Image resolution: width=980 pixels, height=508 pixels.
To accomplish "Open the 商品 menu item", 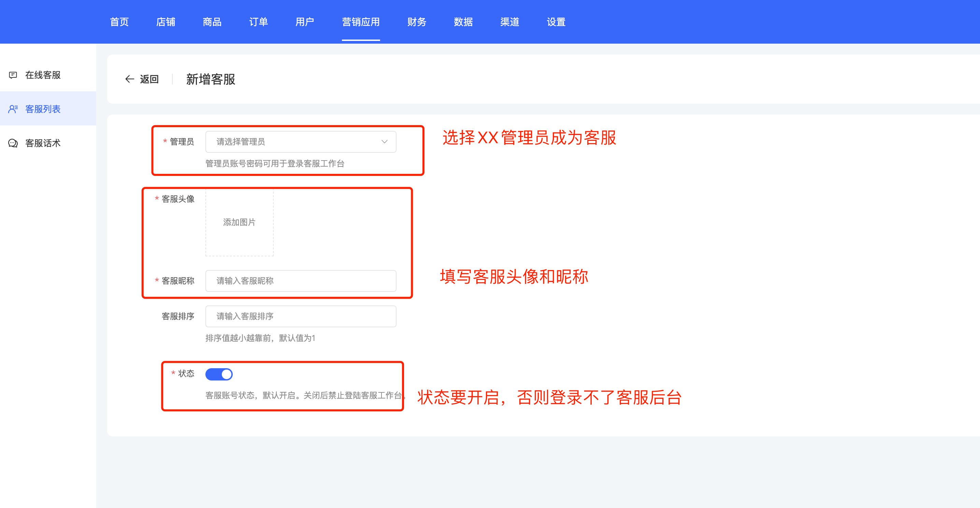I will pyautogui.click(x=212, y=22).
